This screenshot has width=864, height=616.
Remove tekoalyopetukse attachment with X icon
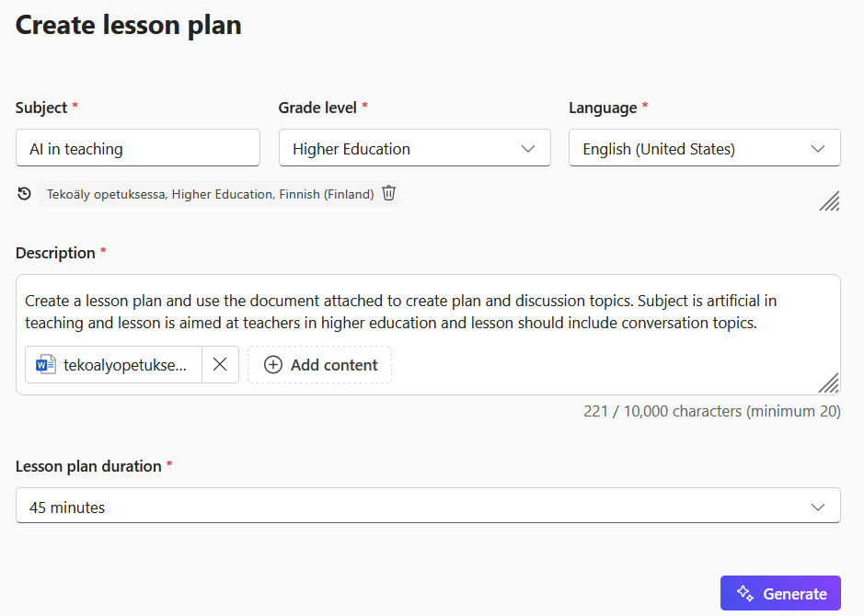(219, 364)
